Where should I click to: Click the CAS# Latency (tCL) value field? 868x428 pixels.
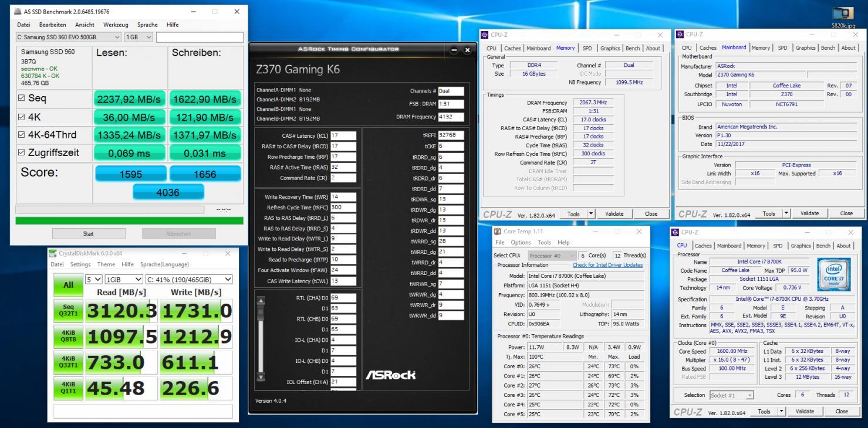[343, 135]
